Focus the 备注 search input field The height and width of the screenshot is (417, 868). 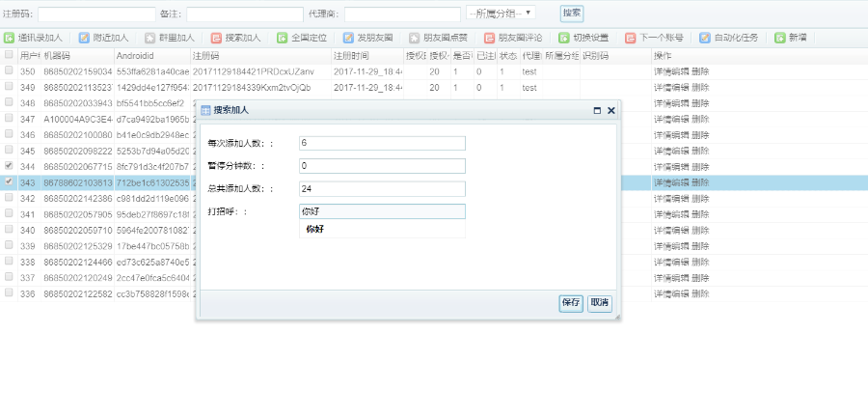coord(245,14)
